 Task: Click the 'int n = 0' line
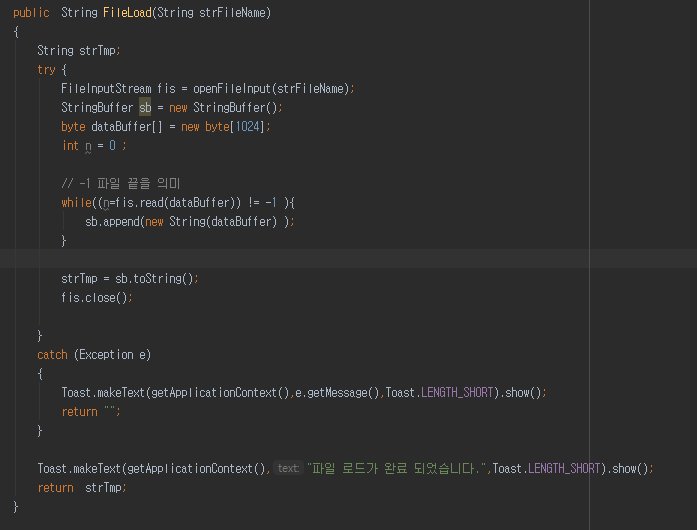94,146
